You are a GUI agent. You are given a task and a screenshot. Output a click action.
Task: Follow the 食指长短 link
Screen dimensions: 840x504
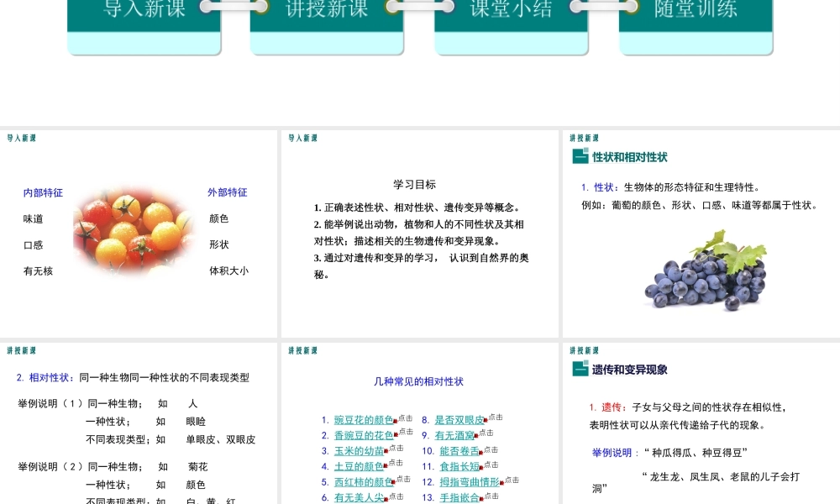point(459,466)
